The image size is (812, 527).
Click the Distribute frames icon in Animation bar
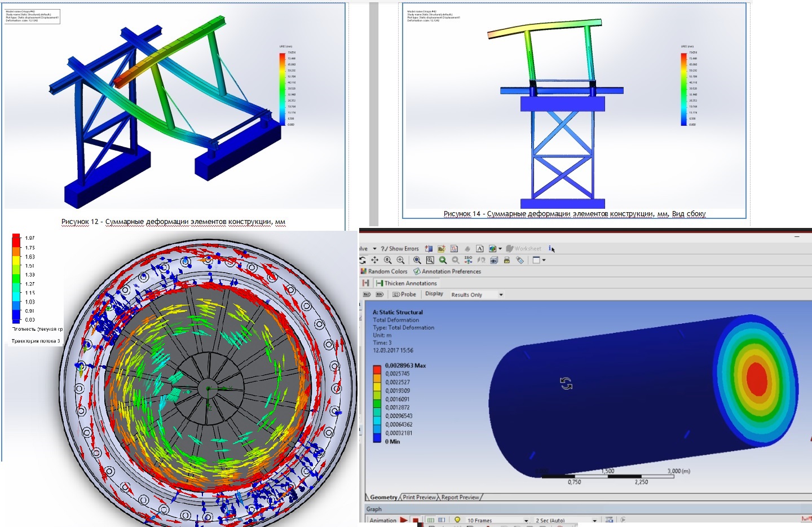[x=431, y=520]
